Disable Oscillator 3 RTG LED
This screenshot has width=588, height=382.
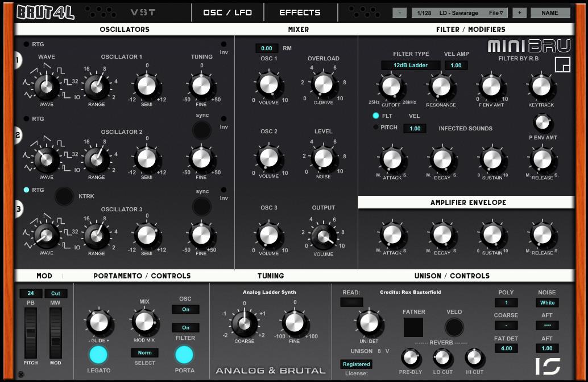pyautogui.click(x=26, y=190)
